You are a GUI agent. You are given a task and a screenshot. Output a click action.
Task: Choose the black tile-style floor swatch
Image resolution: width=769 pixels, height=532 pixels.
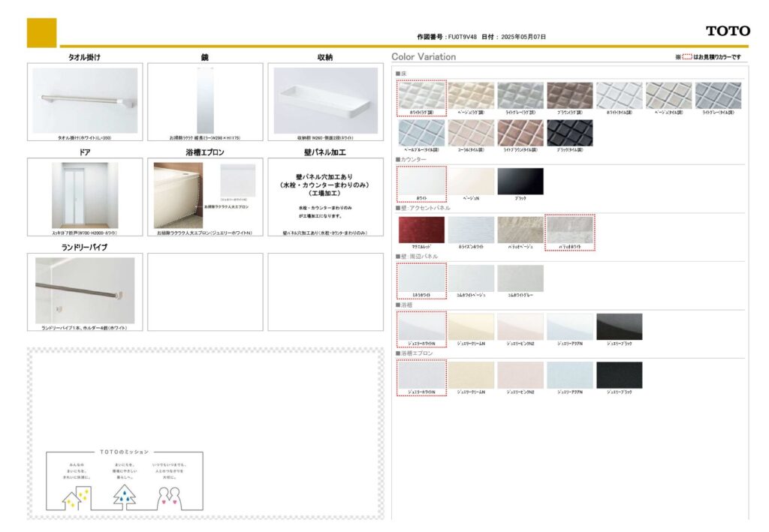pyautogui.click(x=569, y=133)
